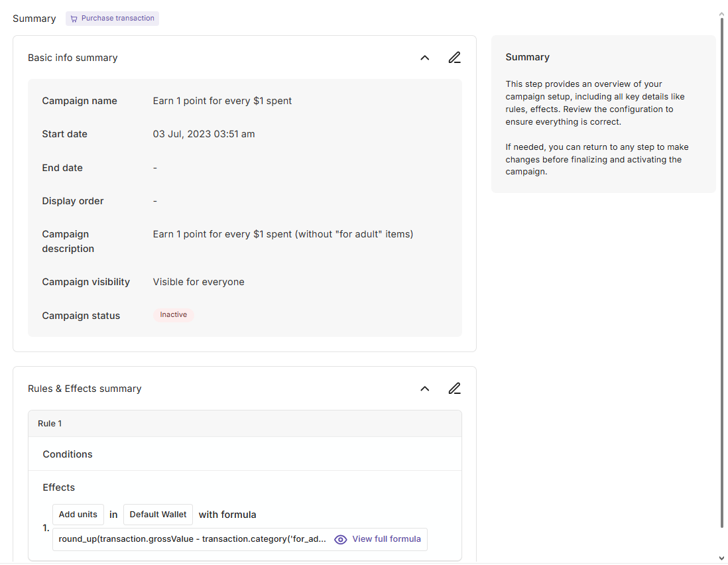The width and height of the screenshot is (728, 565).
Task: Click the Visible for everyone visibility value
Action: pyautogui.click(x=198, y=282)
